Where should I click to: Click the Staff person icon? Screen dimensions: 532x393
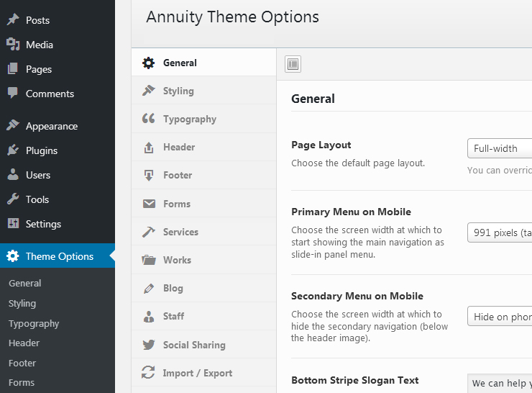point(149,316)
